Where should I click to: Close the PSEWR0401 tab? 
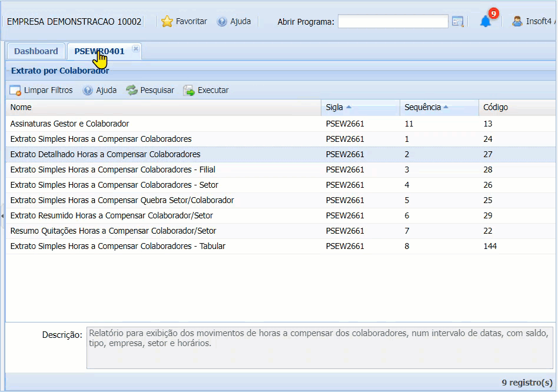pyautogui.click(x=135, y=49)
